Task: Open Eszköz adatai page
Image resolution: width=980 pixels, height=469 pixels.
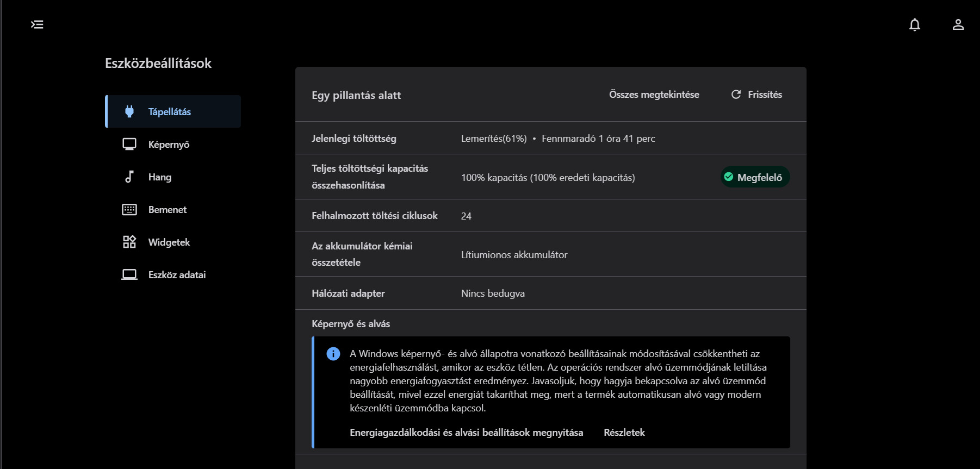Action: [177, 275]
